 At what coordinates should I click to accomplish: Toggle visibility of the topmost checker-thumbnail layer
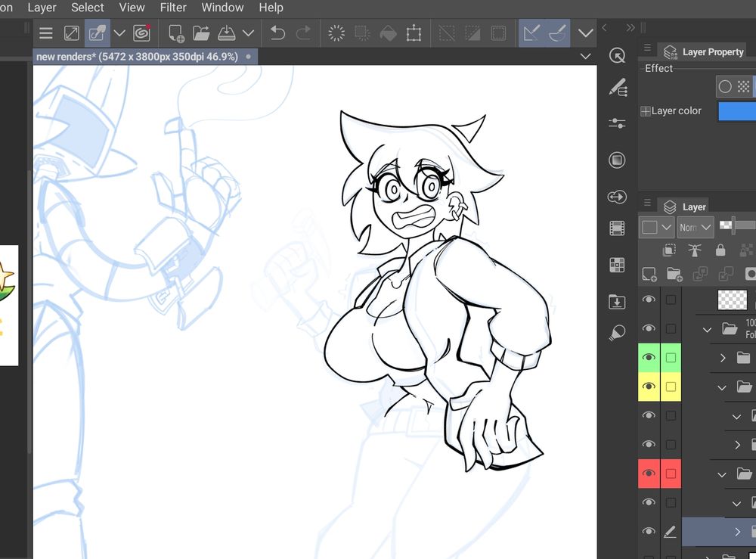coord(649,300)
